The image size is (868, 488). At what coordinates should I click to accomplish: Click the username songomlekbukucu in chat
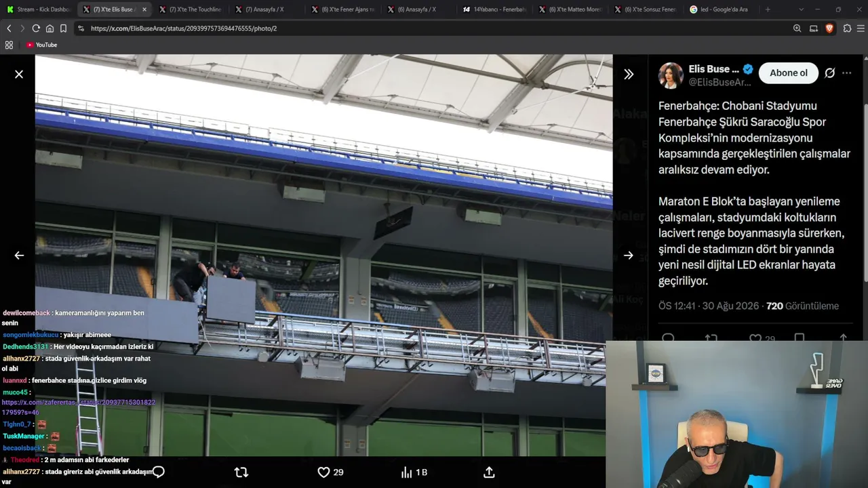click(31, 335)
